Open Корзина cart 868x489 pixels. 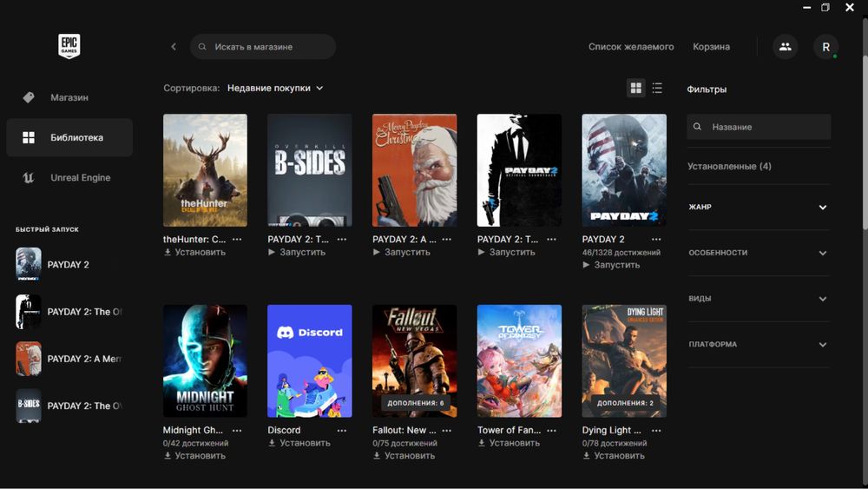tap(712, 47)
